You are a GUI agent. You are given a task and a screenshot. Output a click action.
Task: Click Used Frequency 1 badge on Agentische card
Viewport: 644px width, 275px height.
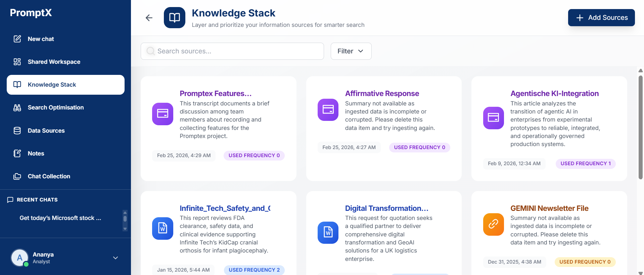[x=586, y=164]
